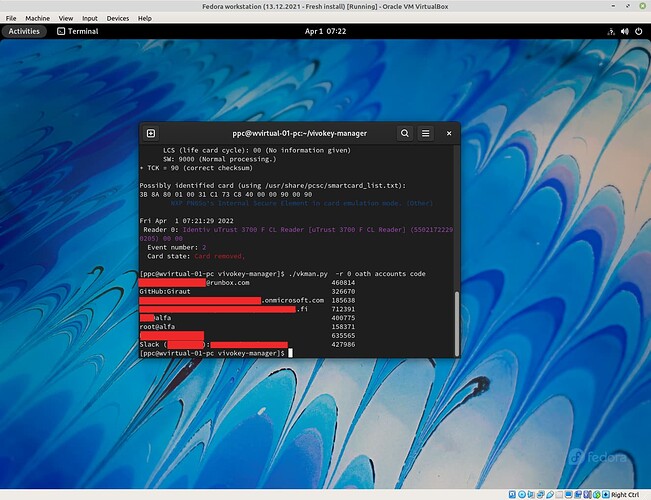Image resolution: width=651 pixels, height=500 pixels.
Task: Click the 'Card removed,' state text
Action: coord(220,256)
